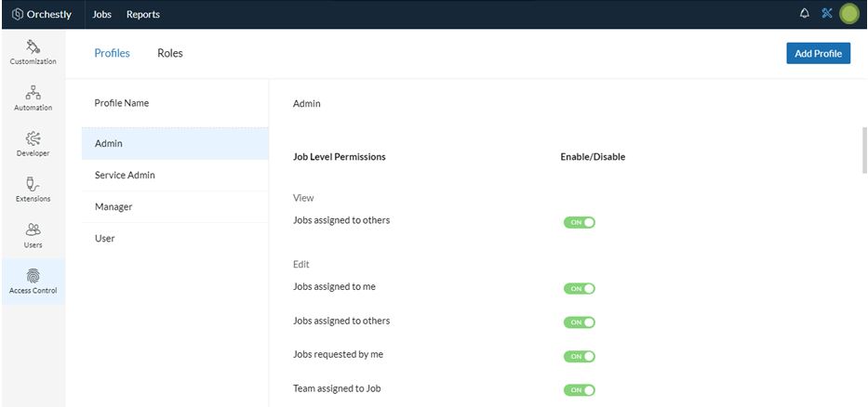Open the Reports menu
Image resolution: width=868 pixels, height=407 pixels.
click(x=143, y=14)
